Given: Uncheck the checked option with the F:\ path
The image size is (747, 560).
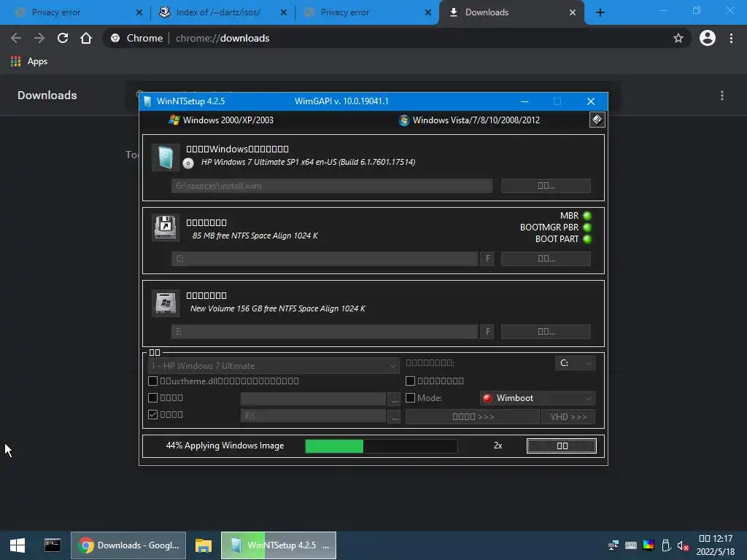Looking at the screenshot, I should (x=153, y=414).
